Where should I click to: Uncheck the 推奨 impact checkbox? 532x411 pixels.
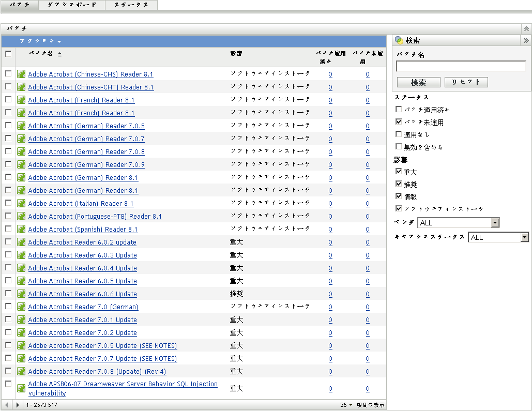[399, 184]
